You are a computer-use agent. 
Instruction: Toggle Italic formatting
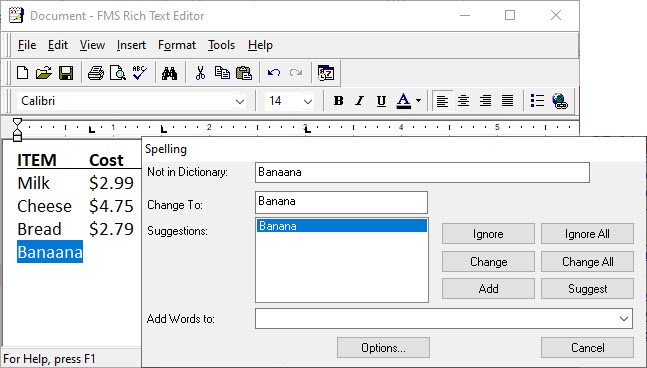[360, 101]
